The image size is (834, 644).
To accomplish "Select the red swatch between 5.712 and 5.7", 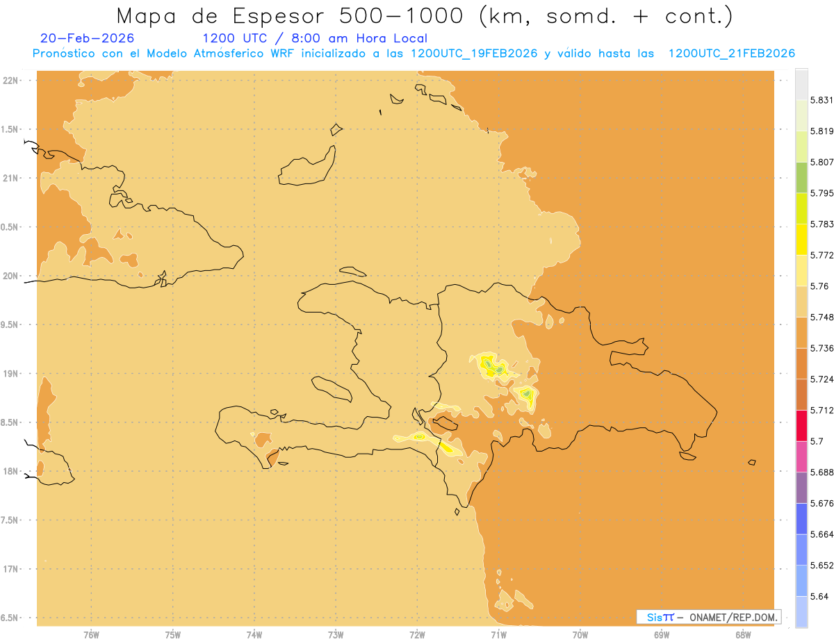I will pos(801,425).
